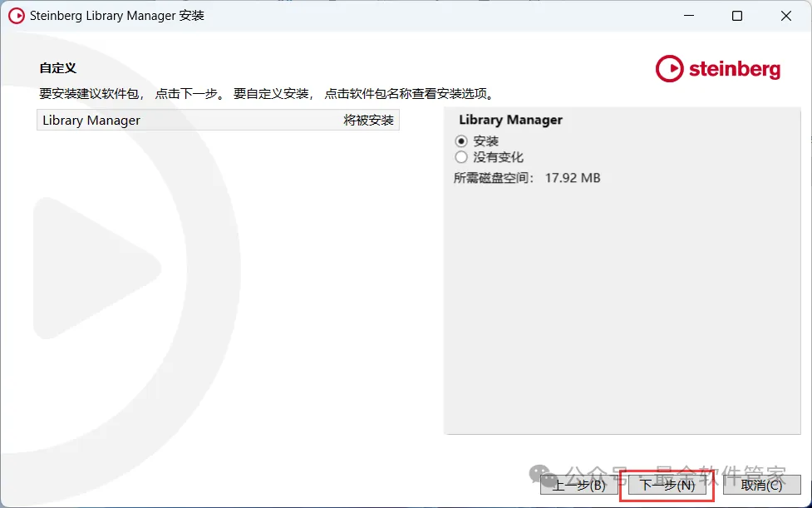Click the Library Manager heading in the right panel
The width and height of the screenshot is (812, 508).
click(x=510, y=120)
